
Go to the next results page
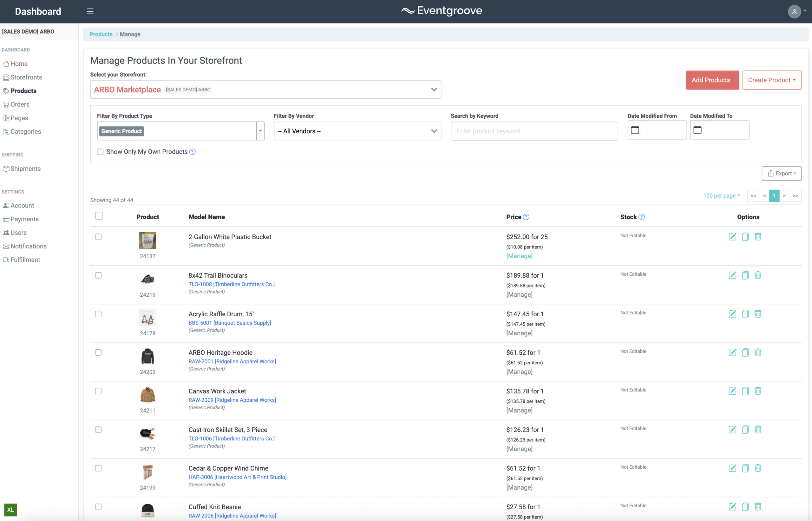click(784, 195)
